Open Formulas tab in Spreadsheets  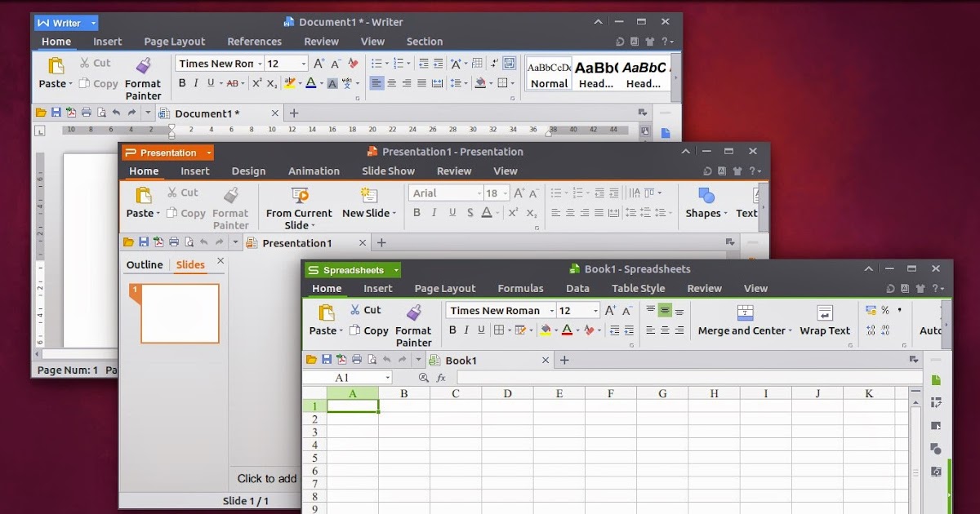[520, 289]
